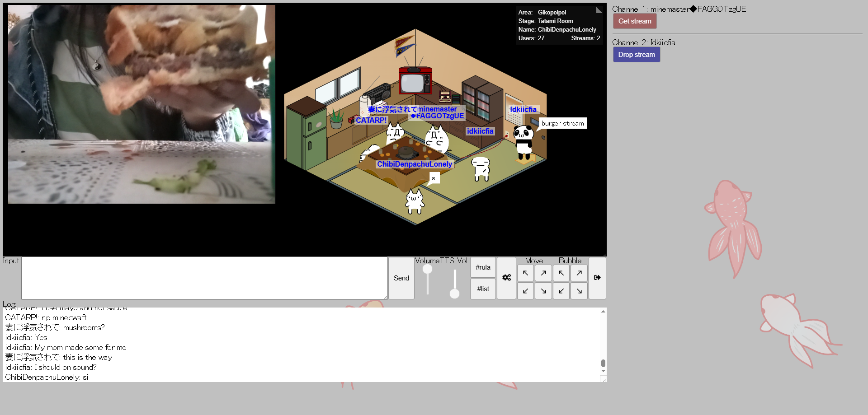
Task: Set Bubble position to up-left
Action: pos(561,273)
